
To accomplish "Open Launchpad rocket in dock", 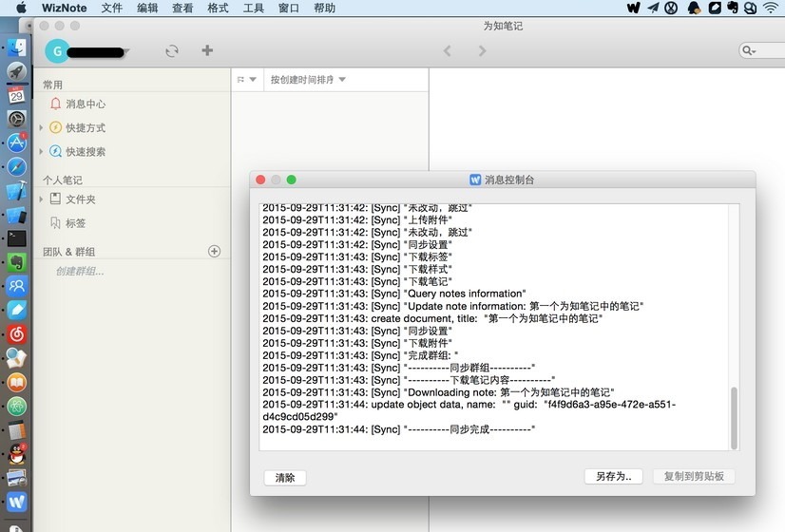I will (x=16, y=71).
